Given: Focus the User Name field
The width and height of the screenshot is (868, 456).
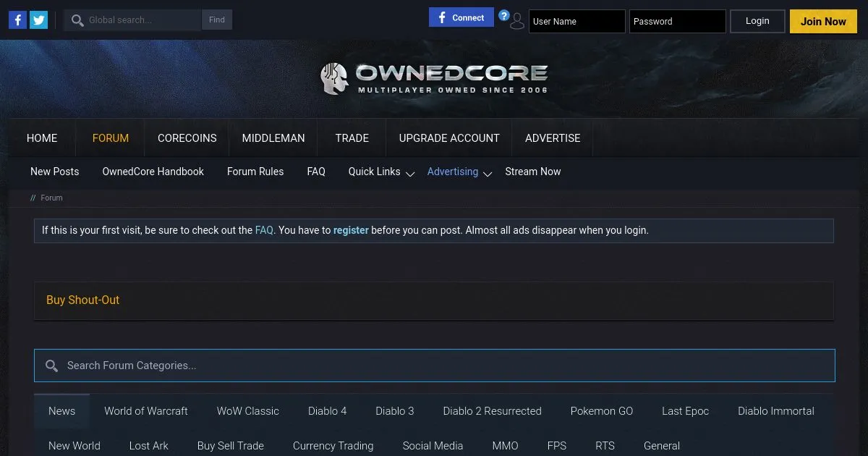Looking at the screenshot, I should pyautogui.click(x=577, y=21).
